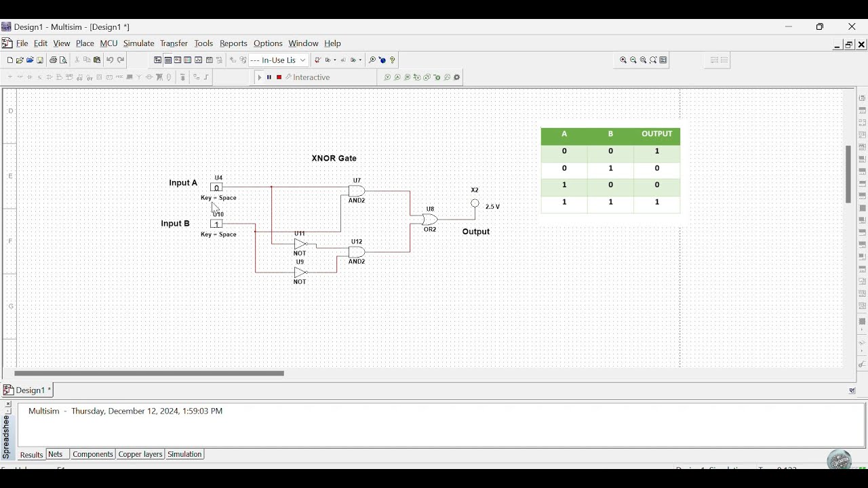Open the Help menu
The image size is (868, 488).
click(x=333, y=44)
